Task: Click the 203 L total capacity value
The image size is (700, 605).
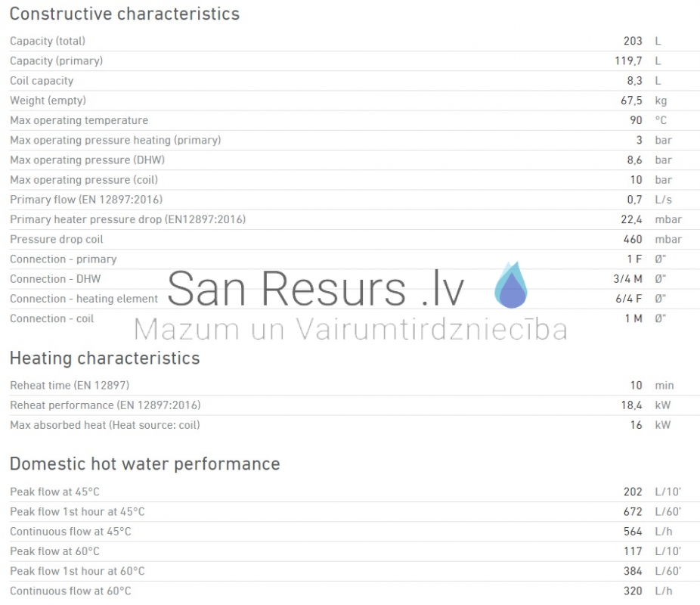Action: pyautogui.click(x=642, y=41)
